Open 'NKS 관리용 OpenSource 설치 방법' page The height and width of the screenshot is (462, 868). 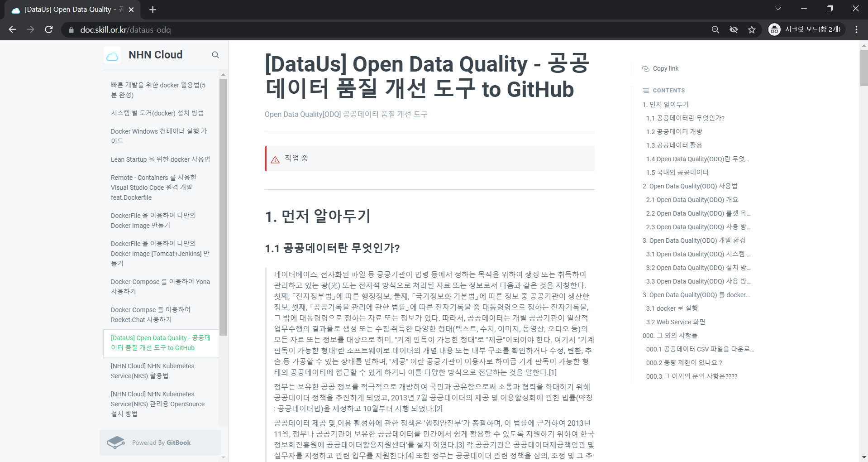(160, 404)
